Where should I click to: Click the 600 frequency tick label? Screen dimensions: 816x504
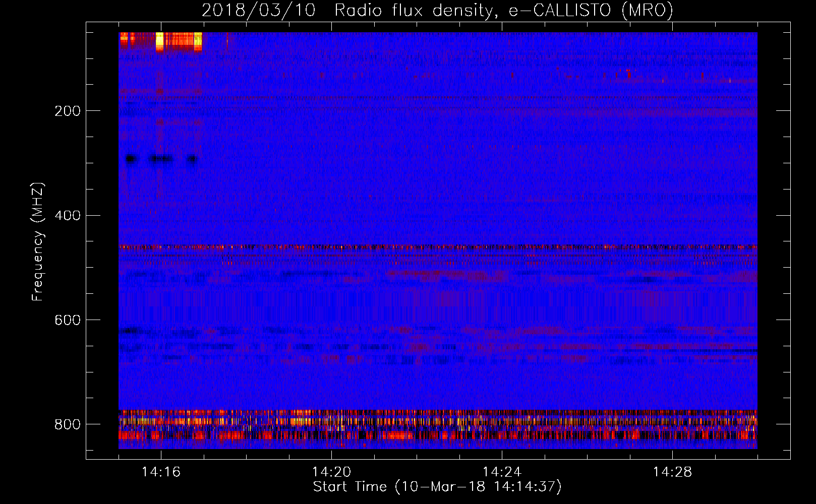[68, 321]
